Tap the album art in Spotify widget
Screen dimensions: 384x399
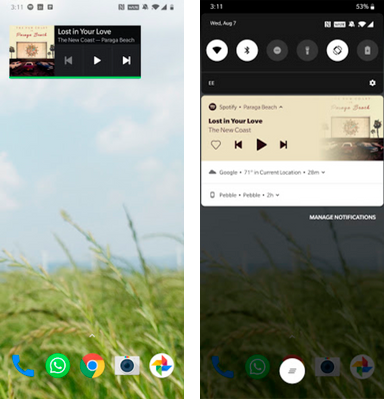[32, 51]
